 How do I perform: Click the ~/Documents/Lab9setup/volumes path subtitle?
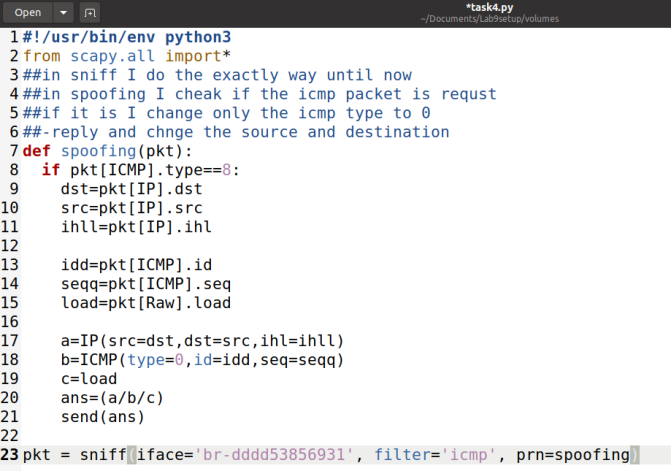[x=489, y=19]
